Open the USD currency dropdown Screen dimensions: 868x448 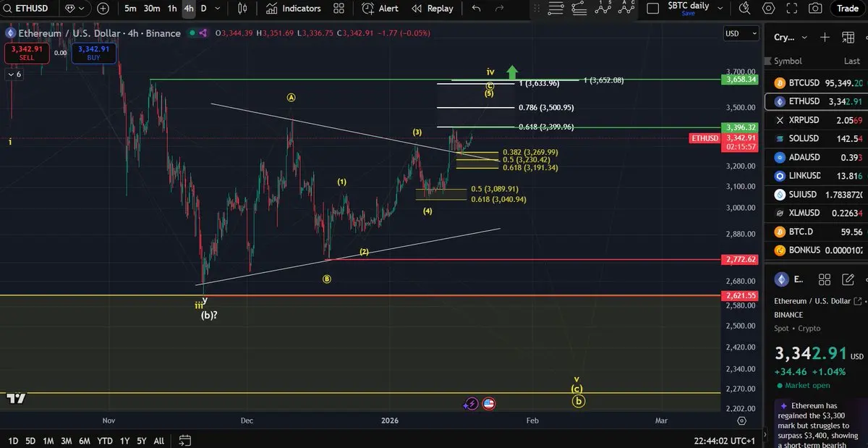click(741, 33)
